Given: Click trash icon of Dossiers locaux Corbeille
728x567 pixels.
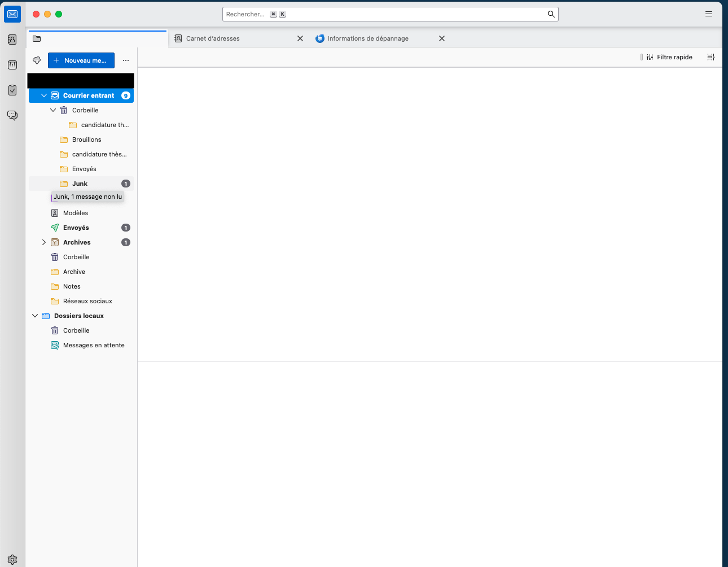Looking at the screenshot, I should [x=55, y=330].
